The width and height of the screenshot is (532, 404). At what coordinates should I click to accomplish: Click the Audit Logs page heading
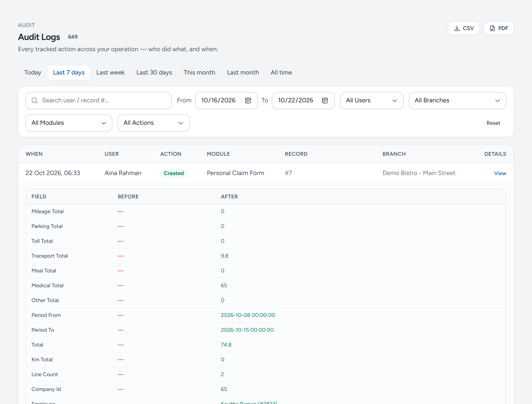coord(39,37)
